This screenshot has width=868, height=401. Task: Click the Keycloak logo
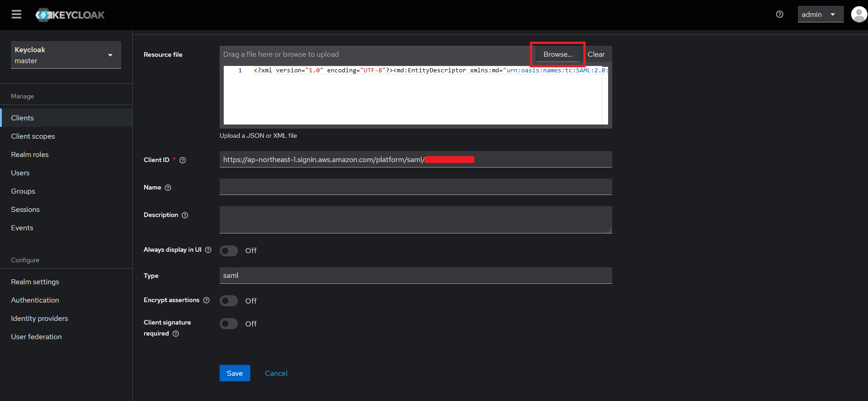(x=70, y=15)
